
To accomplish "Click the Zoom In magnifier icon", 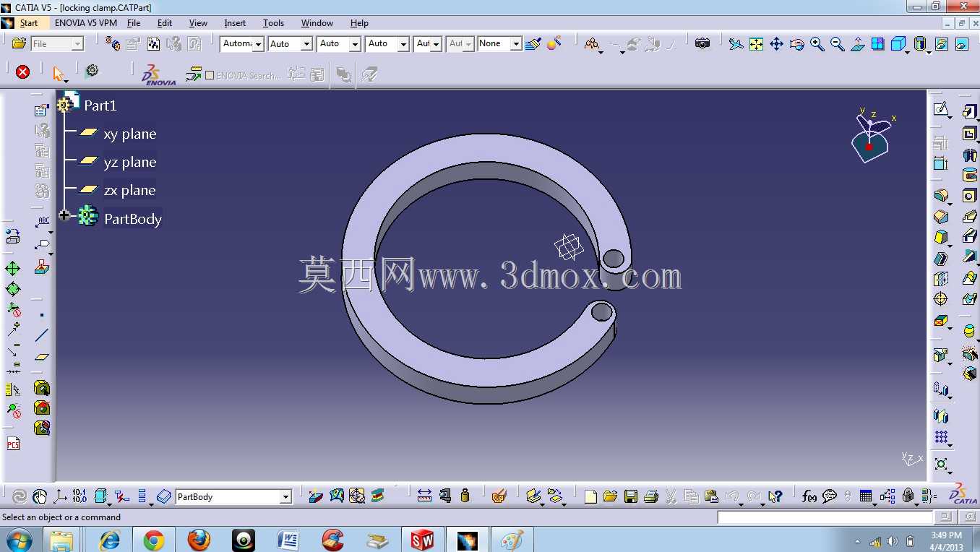I will point(817,44).
